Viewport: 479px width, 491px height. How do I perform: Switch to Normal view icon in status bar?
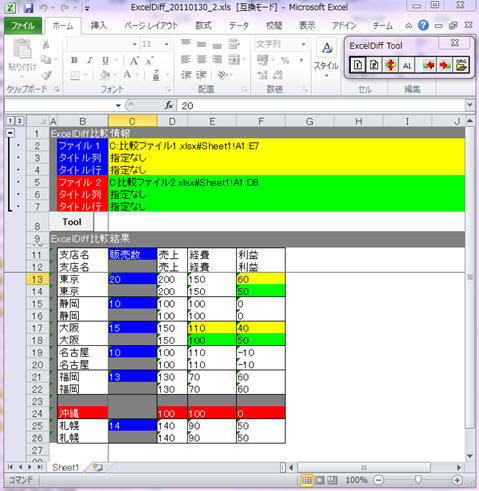click(x=307, y=480)
